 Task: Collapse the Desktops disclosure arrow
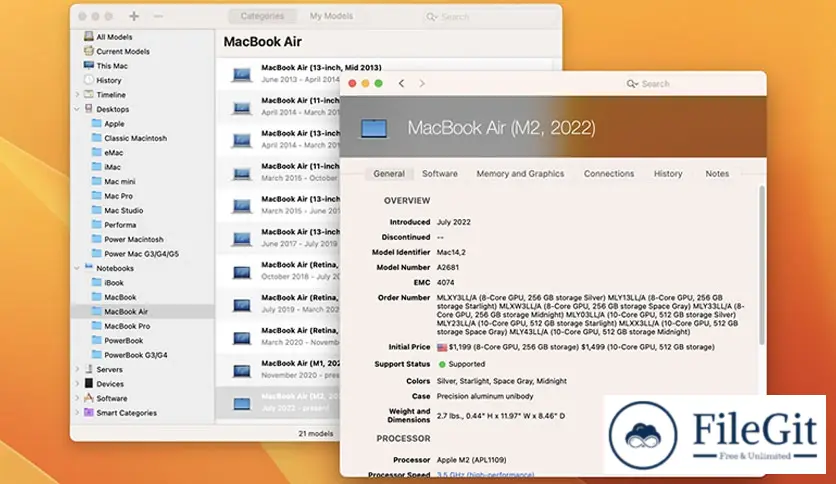[x=77, y=109]
